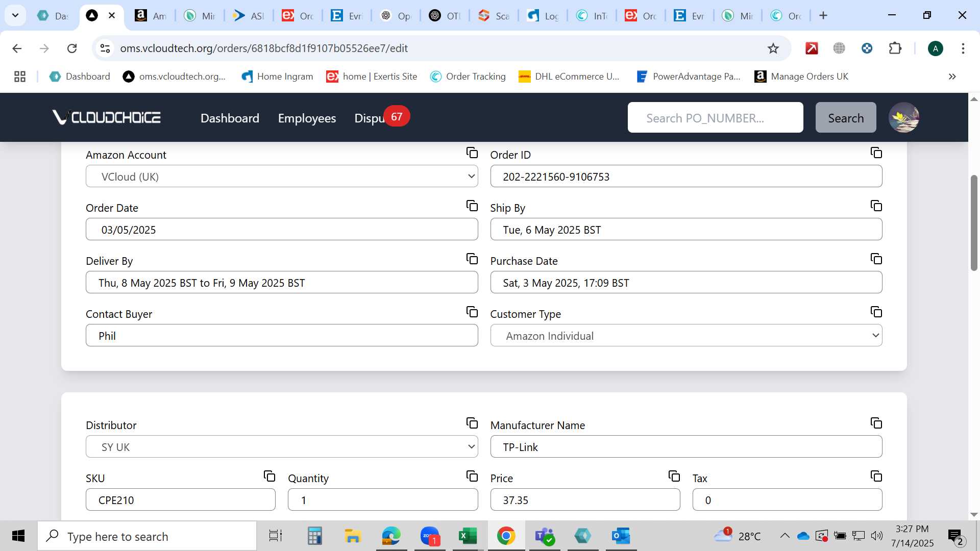Screen dimensions: 980x551
Task: Click the browser address bar URL
Action: [x=263, y=48]
